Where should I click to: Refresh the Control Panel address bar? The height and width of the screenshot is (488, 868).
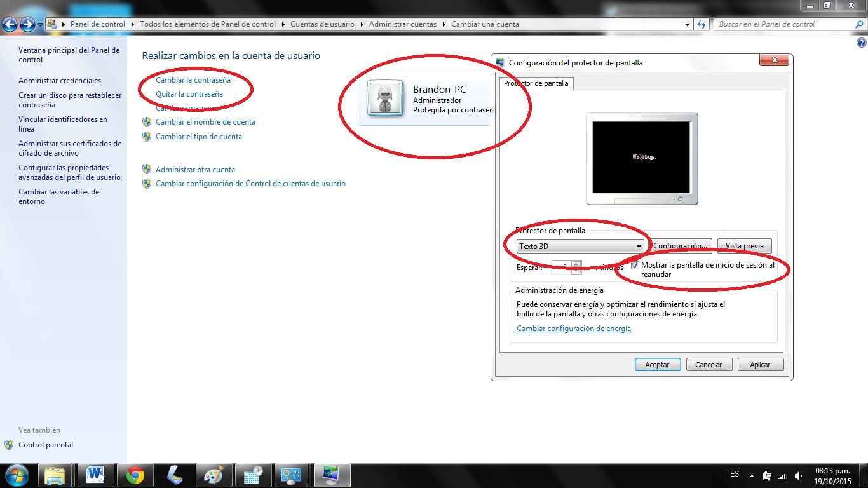click(x=702, y=24)
